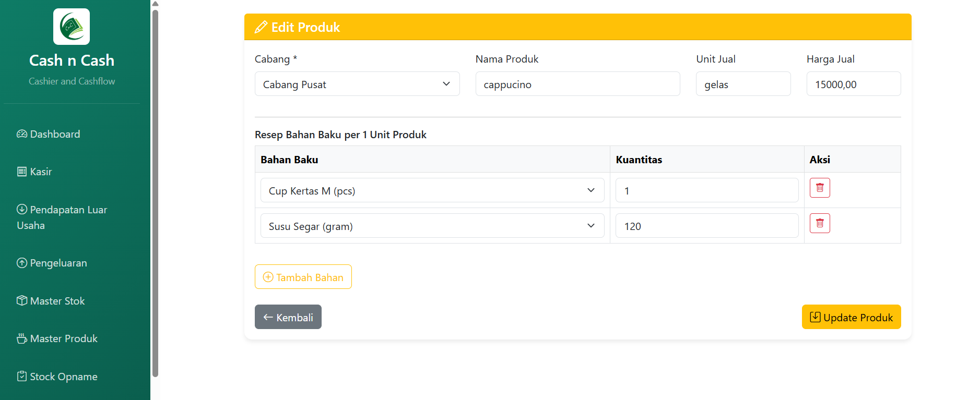
Task: Click the Kasir register icon
Action: click(x=22, y=172)
